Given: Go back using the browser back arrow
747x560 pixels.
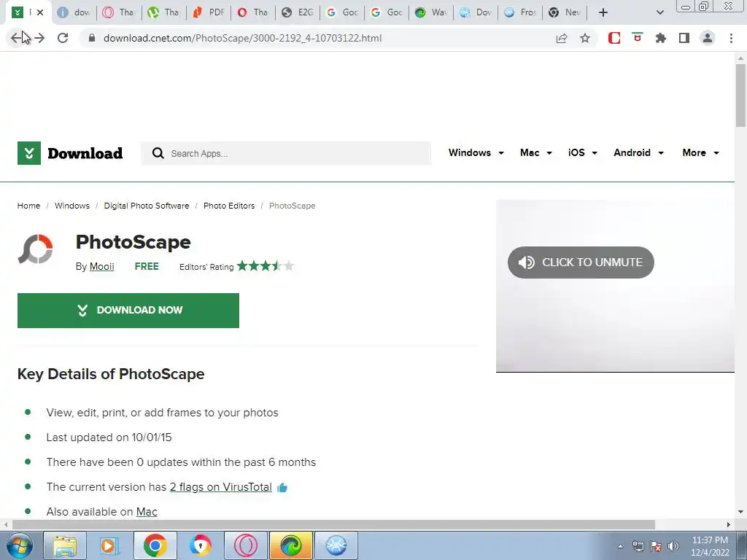Looking at the screenshot, I should point(16,38).
